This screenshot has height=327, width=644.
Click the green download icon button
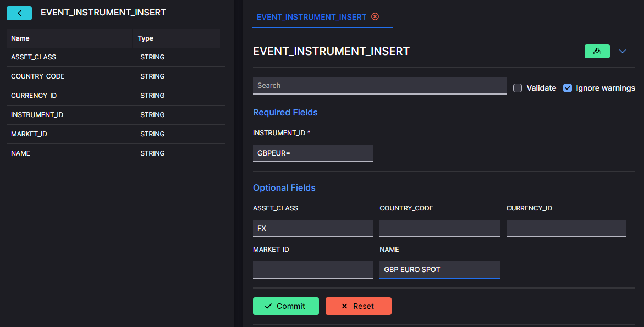(x=597, y=51)
